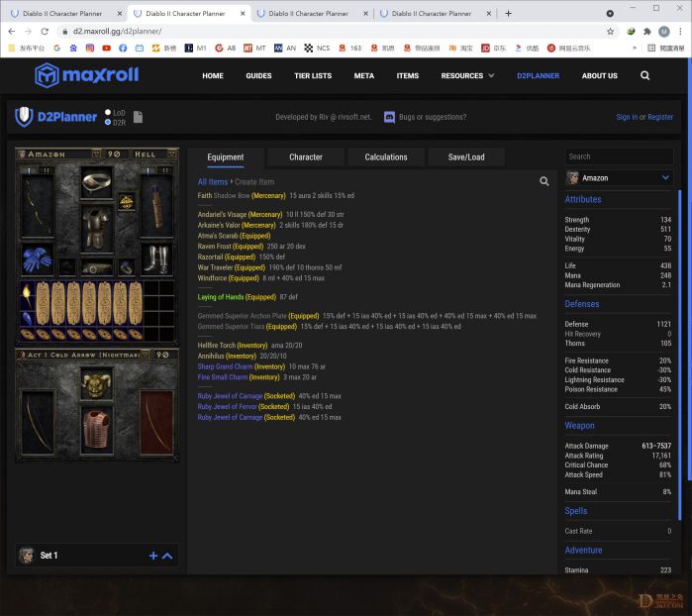Click the tiara in the helm slot
692x616 pixels.
point(97,182)
